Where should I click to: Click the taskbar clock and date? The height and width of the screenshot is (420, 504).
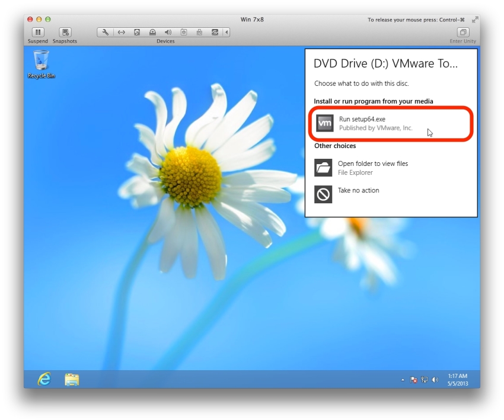click(x=458, y=379)
